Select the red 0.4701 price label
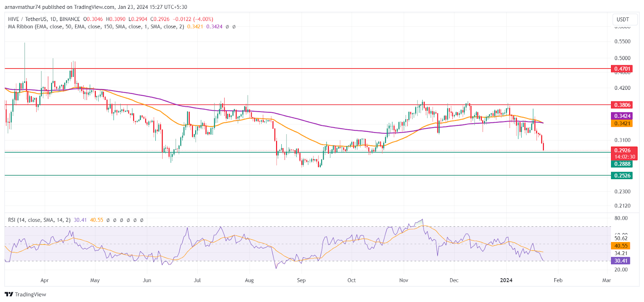644x302 pixels. point(622,69)
